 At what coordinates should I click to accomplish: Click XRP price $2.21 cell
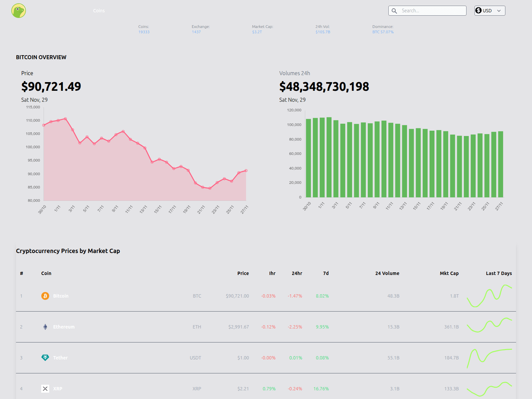coord(243,389)
